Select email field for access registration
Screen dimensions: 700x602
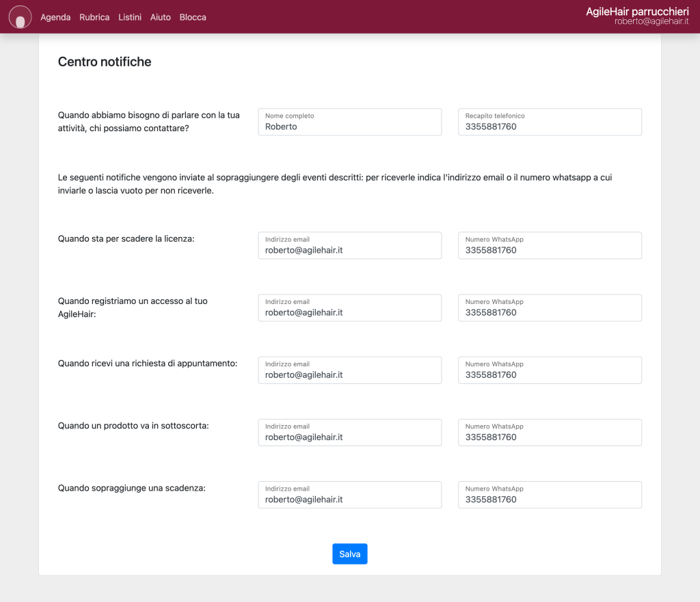tap(349, 308)
